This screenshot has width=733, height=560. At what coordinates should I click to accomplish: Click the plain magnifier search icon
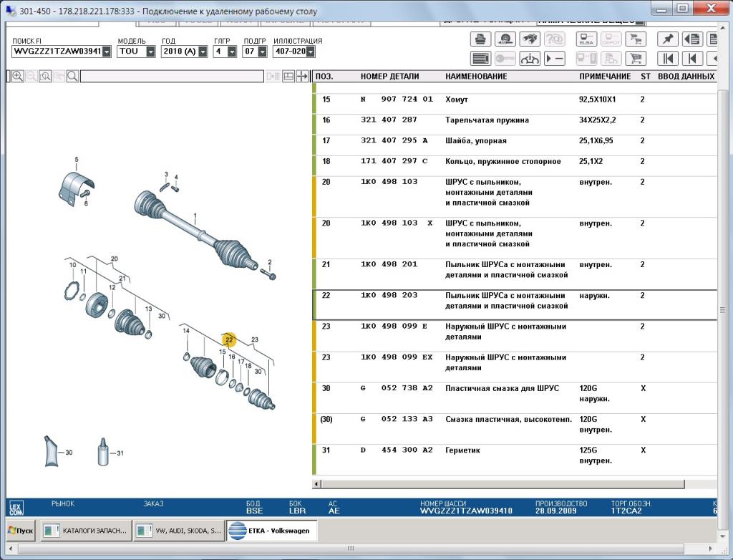(72, 76)
